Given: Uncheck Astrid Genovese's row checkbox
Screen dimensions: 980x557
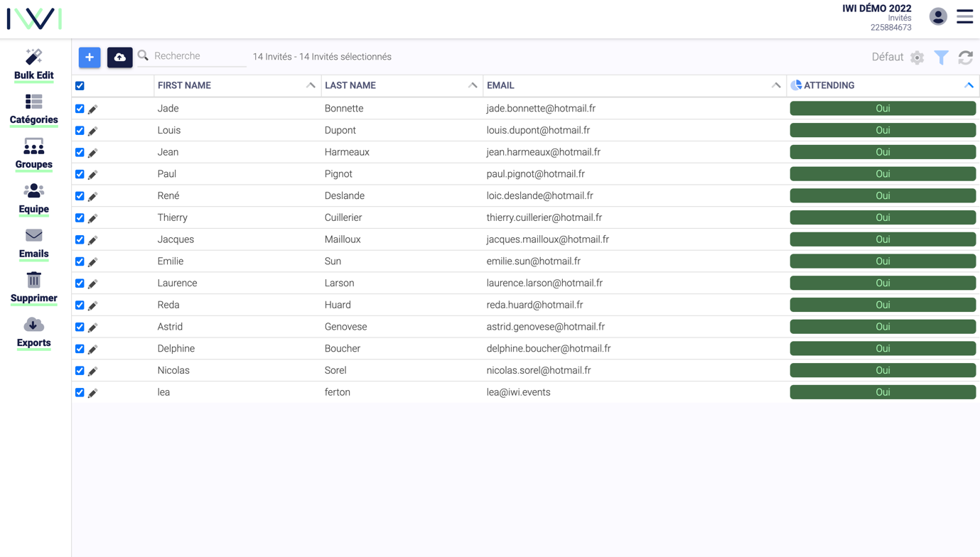Looking at the screenshot, I should click(x=80, y=327).
